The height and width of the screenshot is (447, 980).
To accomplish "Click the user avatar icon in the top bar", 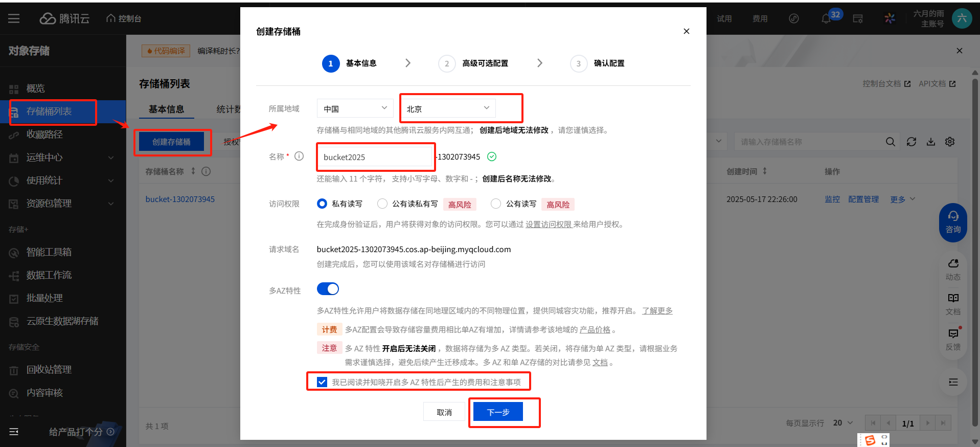I will coord(962,18).
